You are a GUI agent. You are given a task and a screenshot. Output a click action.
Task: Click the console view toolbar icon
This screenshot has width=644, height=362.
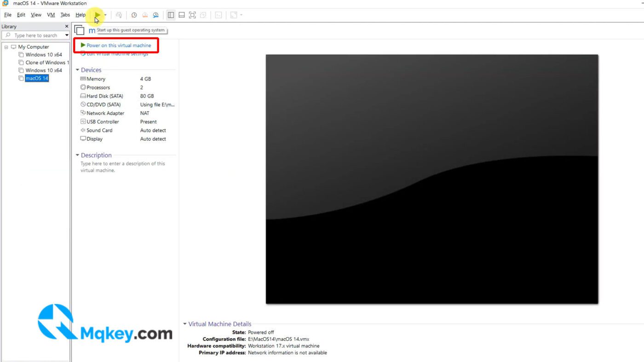pos(218,15)
